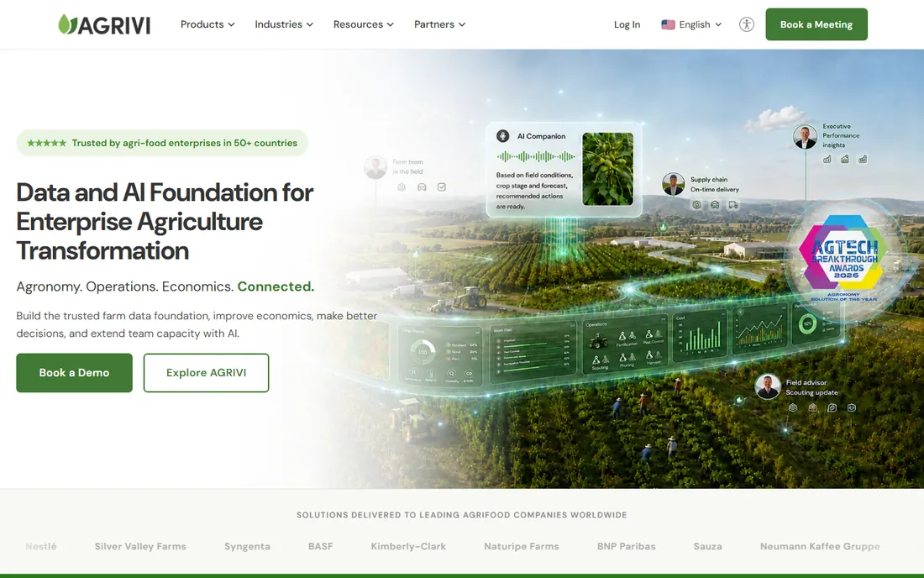Click the Nestlé company name
This screenshot has height=578, width=924.
point(41,546)
